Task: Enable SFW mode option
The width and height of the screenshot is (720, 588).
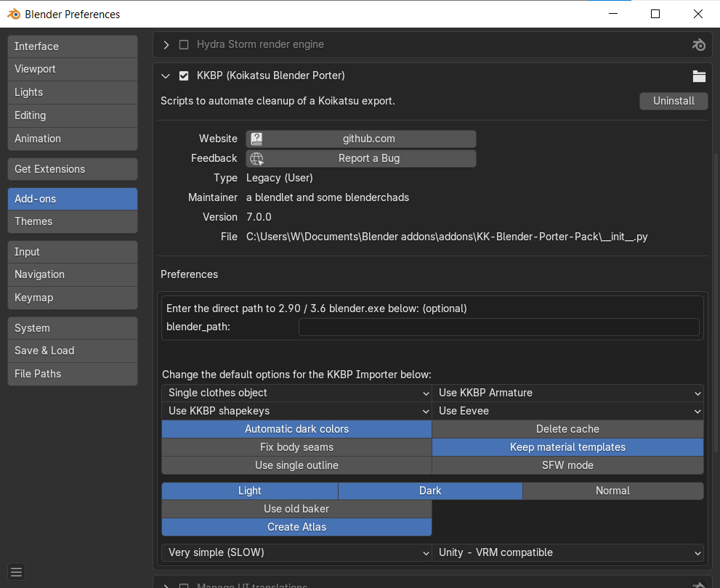Action: 567,465
